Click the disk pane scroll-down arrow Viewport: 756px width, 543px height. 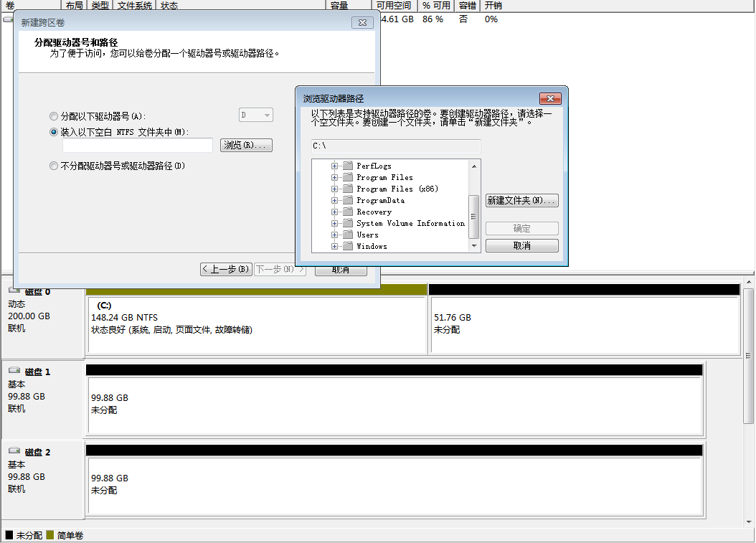[x=749, y=521]
